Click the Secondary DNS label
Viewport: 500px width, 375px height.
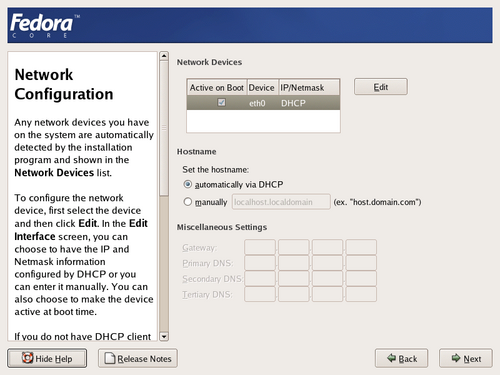click(x=212, y=279)
